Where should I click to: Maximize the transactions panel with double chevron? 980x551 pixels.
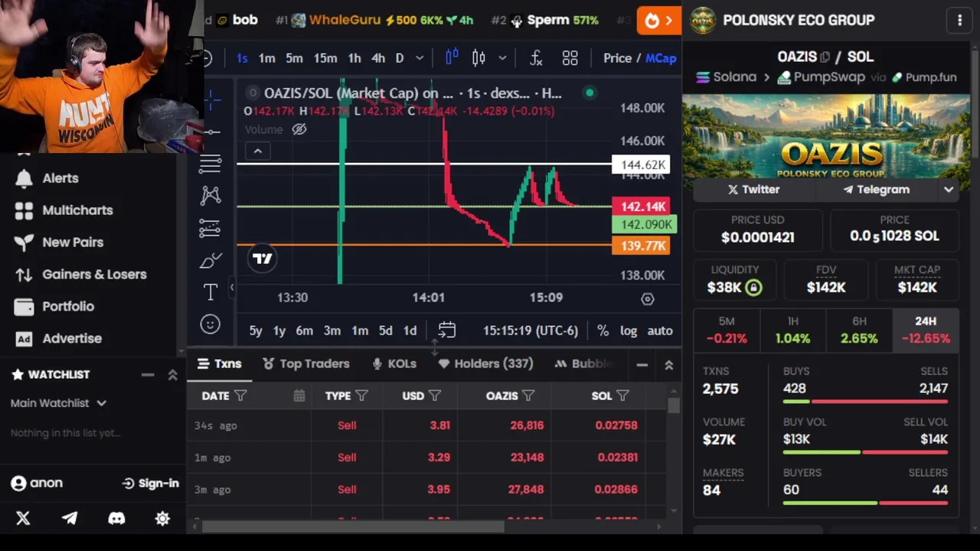point(668,365)
